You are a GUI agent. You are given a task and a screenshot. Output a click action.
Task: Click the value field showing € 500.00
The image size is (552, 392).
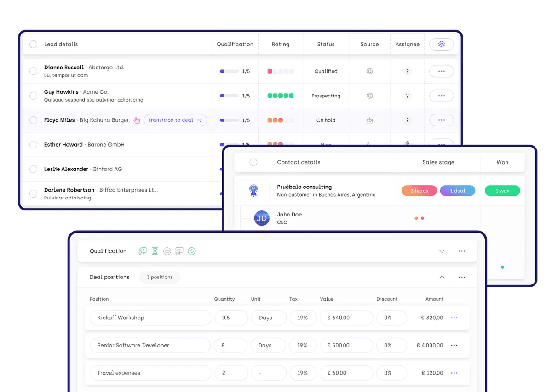click(x=346, y=345)
